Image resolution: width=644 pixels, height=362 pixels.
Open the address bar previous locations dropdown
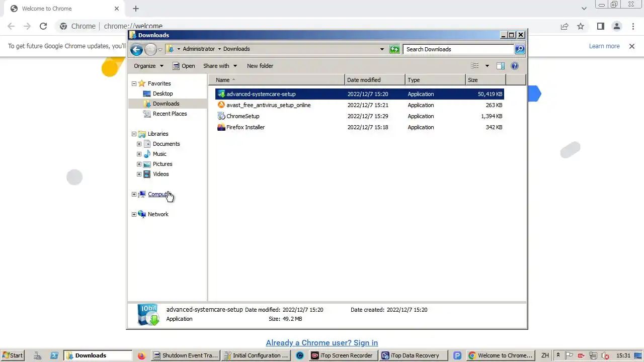click(x=382, y=49)
